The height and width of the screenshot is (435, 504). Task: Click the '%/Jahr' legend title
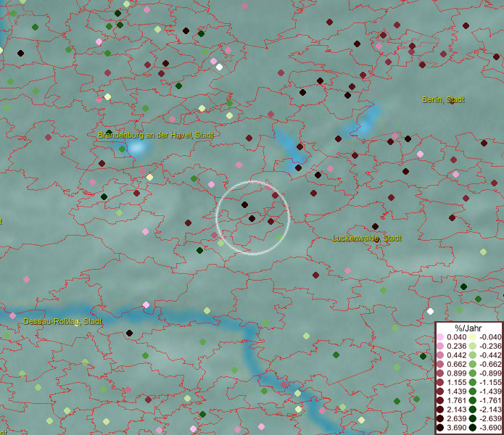click(468, 328)
